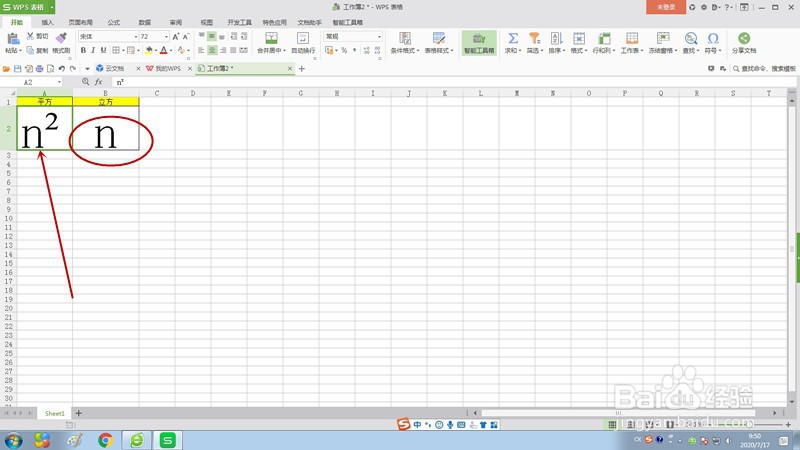Activate the 格式刷 format painter
The height and width of the screenshot is (450, 800).
61,38
